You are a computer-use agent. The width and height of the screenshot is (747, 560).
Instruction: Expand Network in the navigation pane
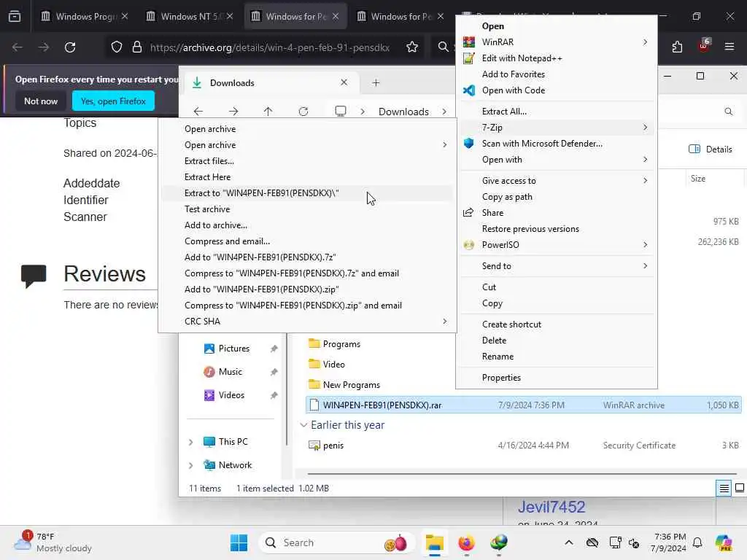[190, 465]
